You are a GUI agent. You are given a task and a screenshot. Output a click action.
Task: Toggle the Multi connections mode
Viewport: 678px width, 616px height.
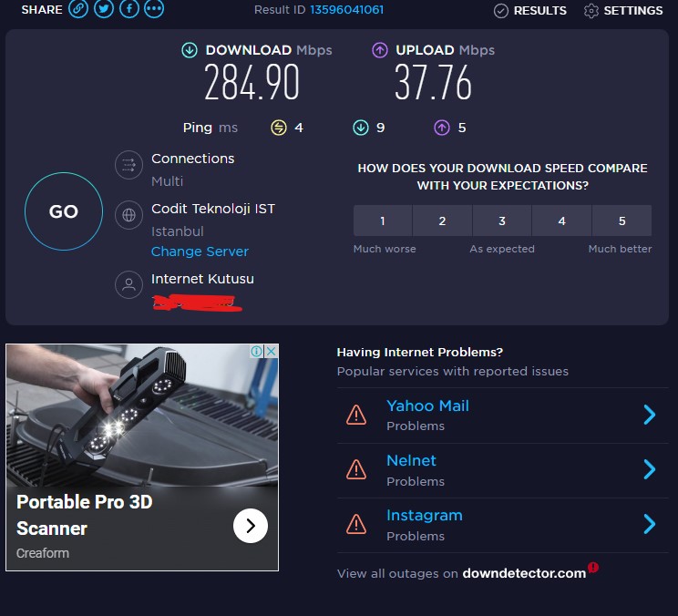(168, 181)
